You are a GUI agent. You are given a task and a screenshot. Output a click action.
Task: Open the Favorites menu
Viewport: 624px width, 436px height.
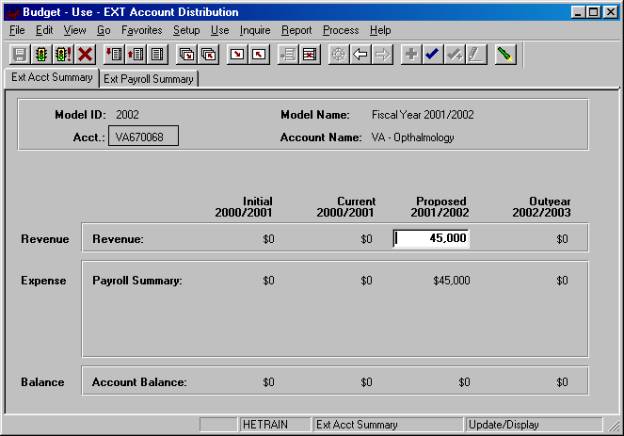click(x=142, y=30)
